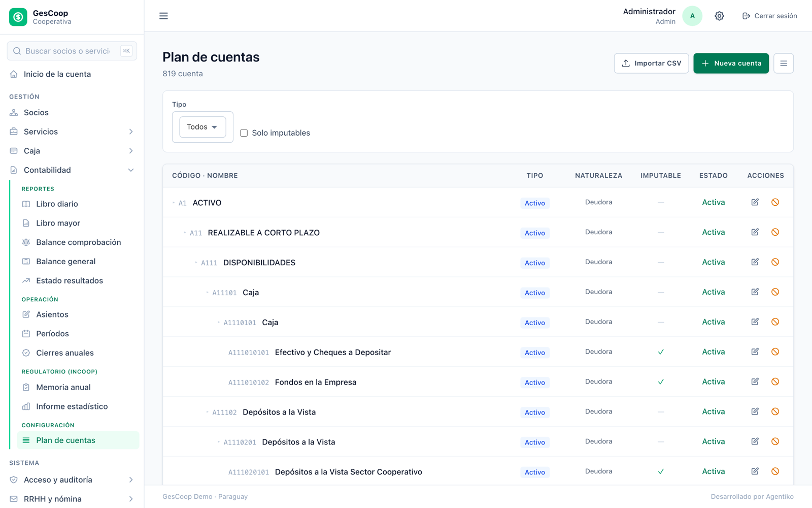This screenshot has height=508, width=812.
Task: Deactivate the DISPONIBILIDADES account
Action: tap(775, 262)
